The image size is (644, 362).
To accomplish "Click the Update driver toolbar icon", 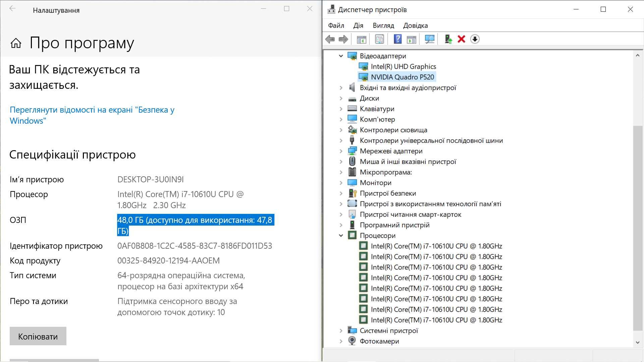I will tap(448, 39).
